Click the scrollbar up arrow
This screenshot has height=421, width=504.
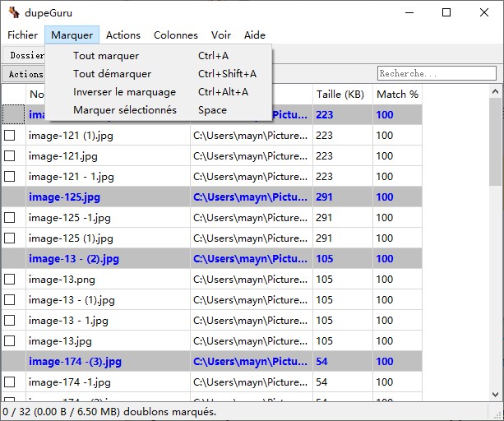tap(495, 91)
